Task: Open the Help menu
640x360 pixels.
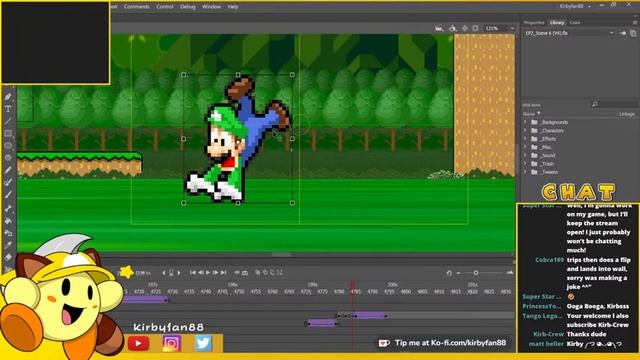Action: coord(233,7)
